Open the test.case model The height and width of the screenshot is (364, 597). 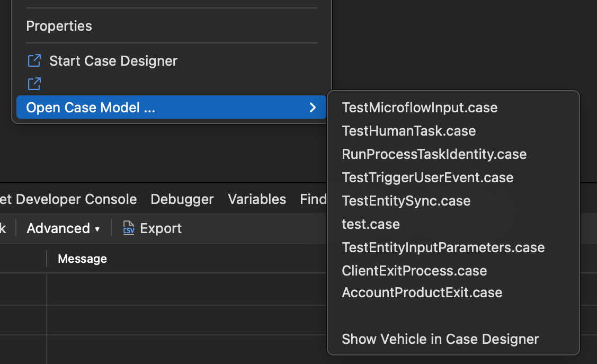(371, 224)
